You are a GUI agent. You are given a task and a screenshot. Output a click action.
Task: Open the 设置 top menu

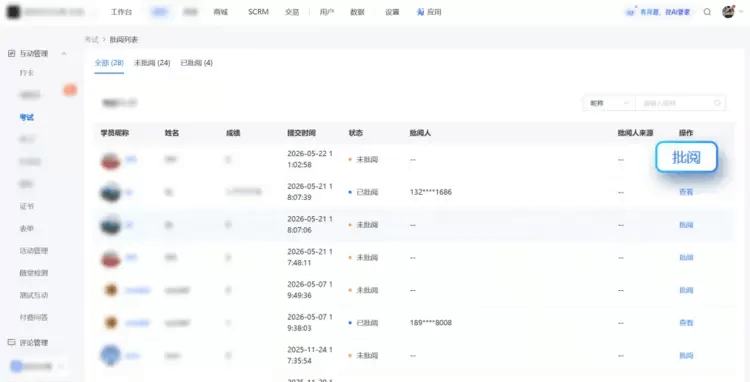[x=392, y=12]
